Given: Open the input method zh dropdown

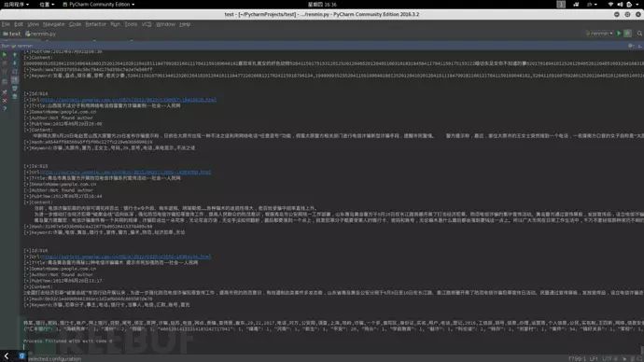Looking at the screenshot, I should pyautogui.click(x=592, y=4).
